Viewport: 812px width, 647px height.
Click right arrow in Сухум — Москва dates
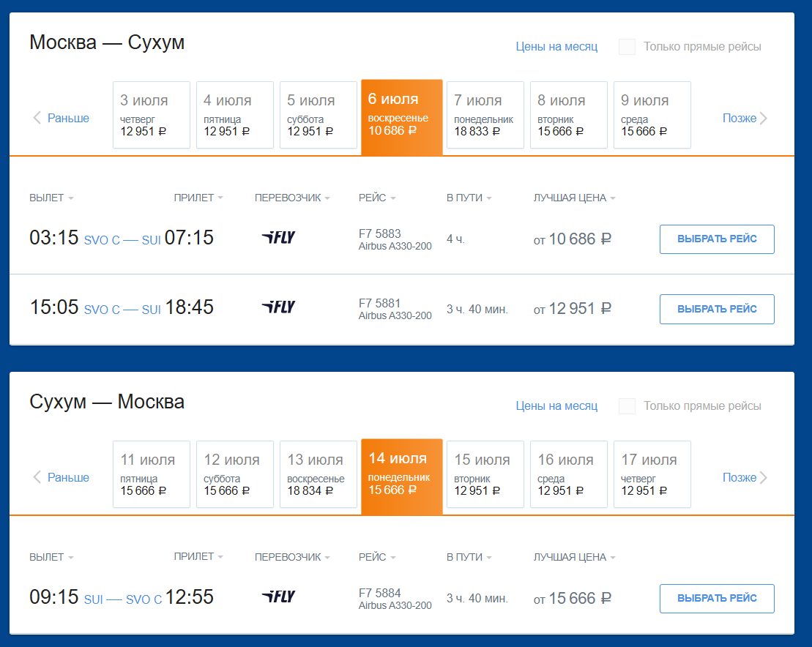764,477
